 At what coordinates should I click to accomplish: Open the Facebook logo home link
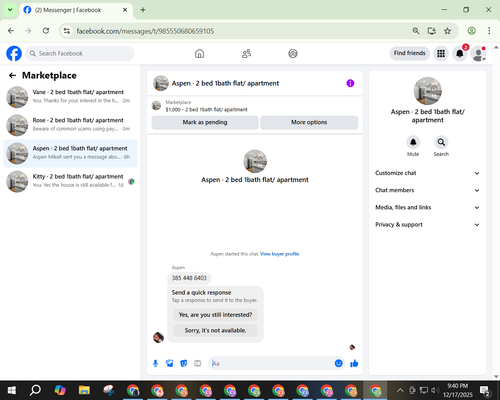pos(14,53)
